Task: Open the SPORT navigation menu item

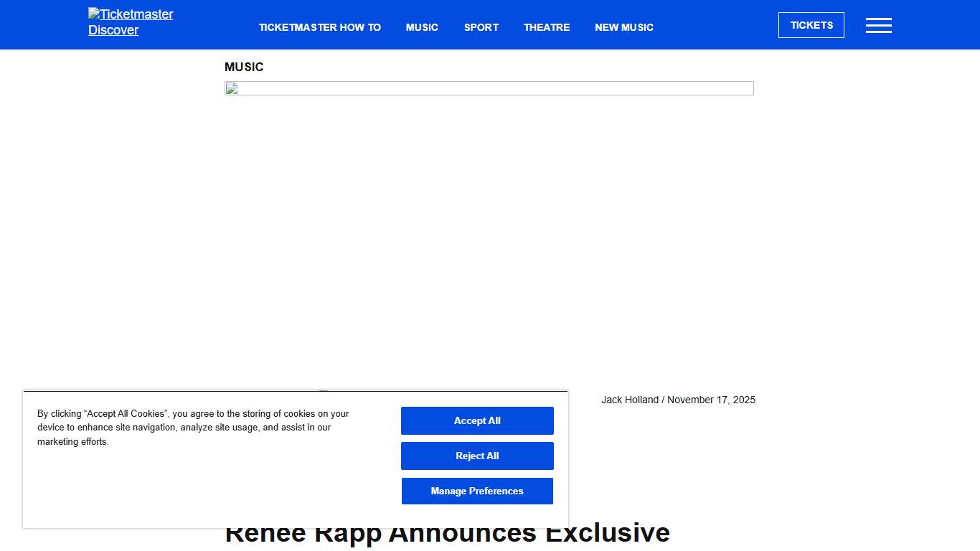Action: [x=481, y=27]
